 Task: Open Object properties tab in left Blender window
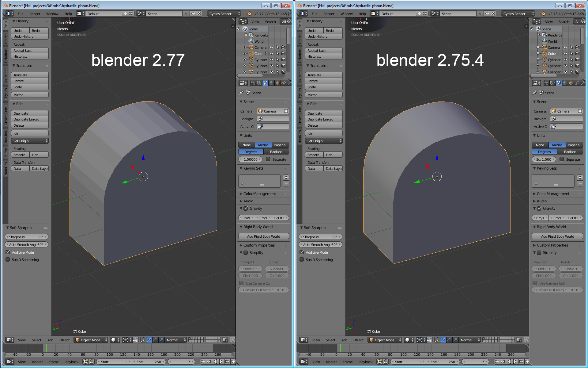pyautogui.click(x=277, y=83)
